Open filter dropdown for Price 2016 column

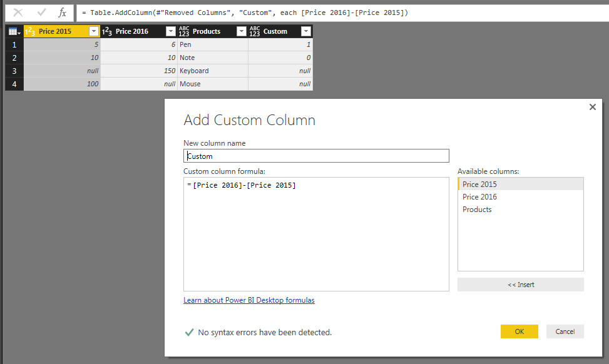170,31
